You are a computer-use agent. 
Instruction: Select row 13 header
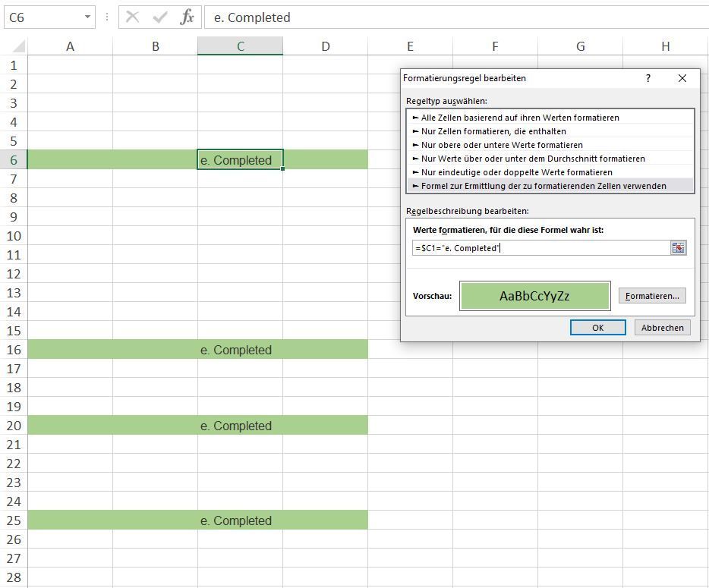[14, 293]
